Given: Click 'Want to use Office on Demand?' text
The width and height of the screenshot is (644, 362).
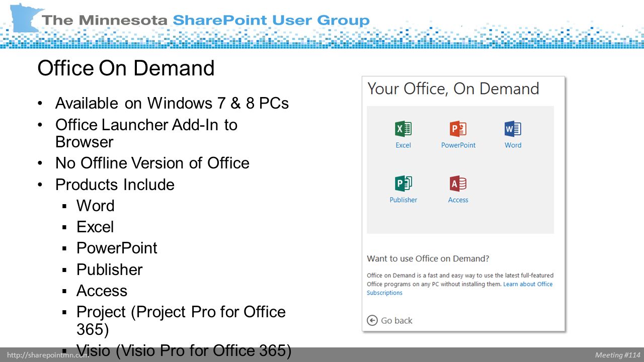Looking at the screenshot, I should [428, 259].
